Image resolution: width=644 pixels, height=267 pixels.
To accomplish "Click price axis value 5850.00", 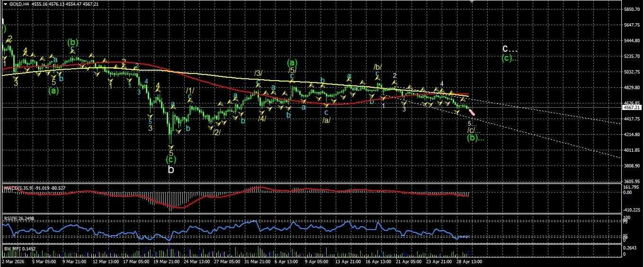I will coord(632,9).
